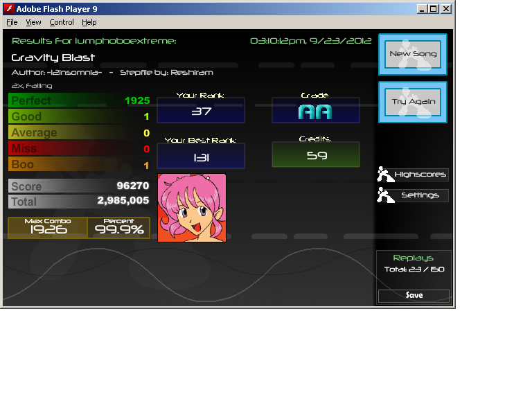Click the dancer icon beside Settings
The height and width of the screenshot is (399, 532).
384,195
